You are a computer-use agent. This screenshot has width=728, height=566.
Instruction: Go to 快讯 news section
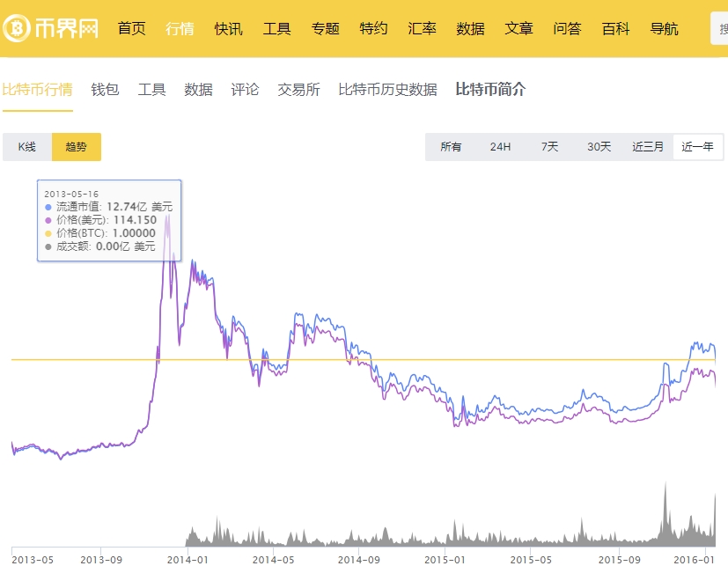(x=228, y=28)
